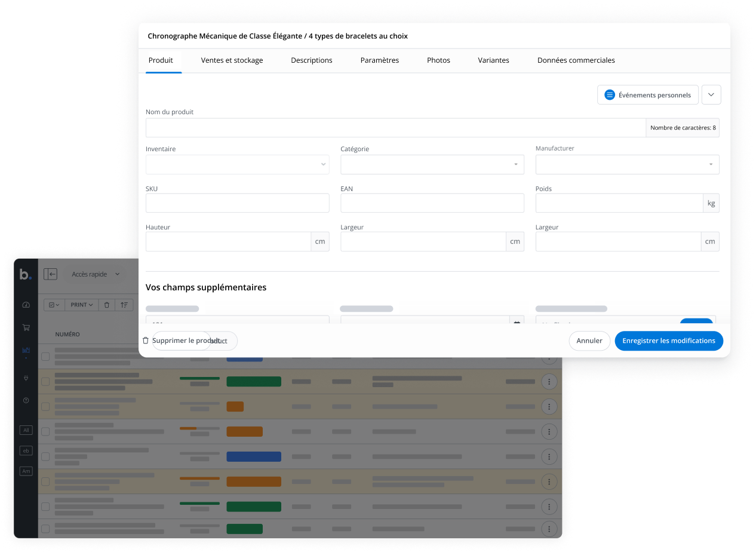756x552 pixels.
Task: Open the shopping cart section in sidebar
Action: point(26,327)
